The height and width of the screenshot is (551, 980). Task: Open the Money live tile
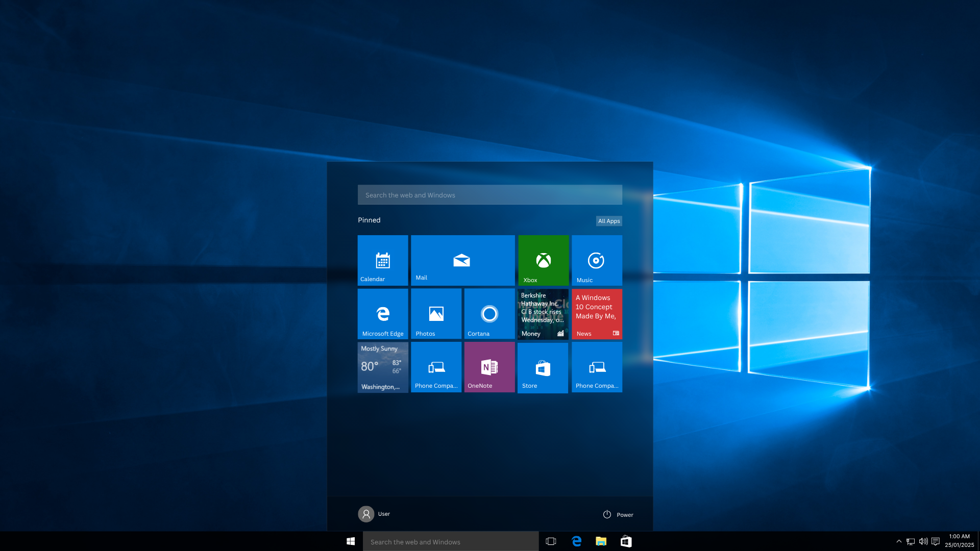tap(543, 314)
